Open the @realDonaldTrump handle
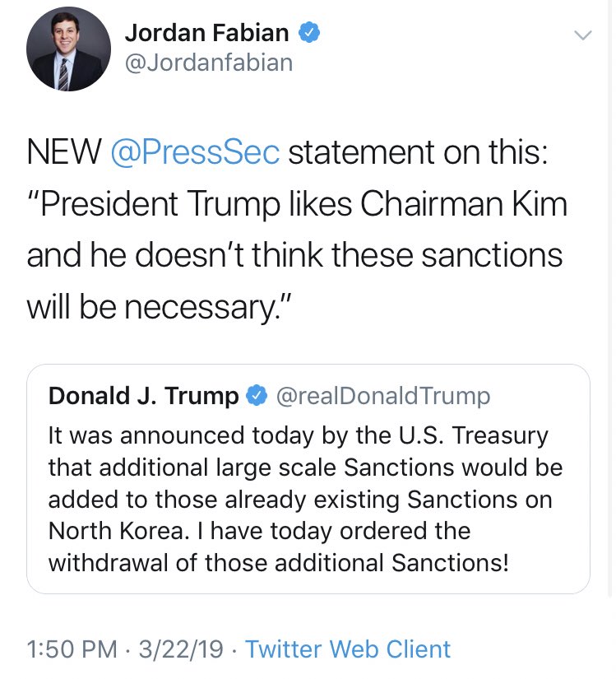This screenshot has width=616, height=679. coord(382,396)
